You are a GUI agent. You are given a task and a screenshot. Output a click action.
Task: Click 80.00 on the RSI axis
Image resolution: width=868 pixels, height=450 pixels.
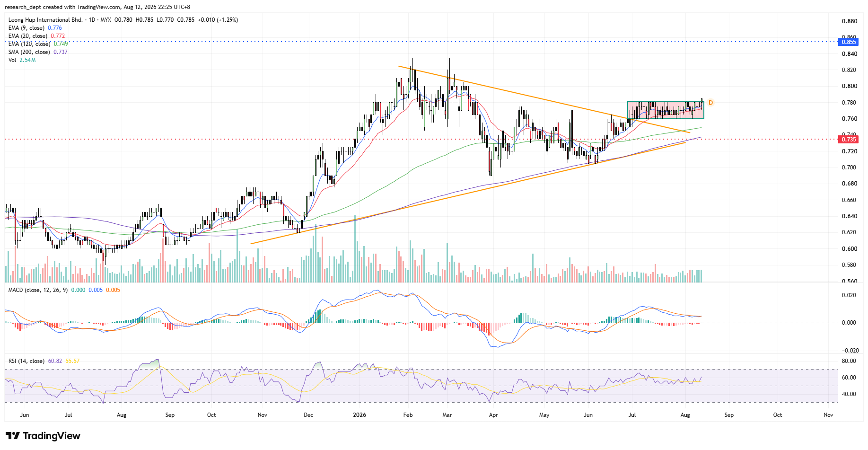click(850, 361)
